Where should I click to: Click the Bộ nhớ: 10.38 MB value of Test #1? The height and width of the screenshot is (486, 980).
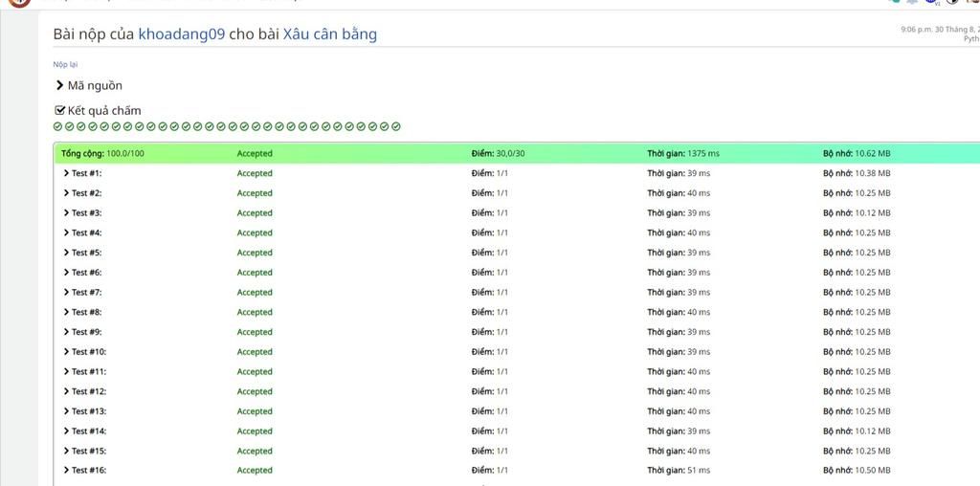tap(857, 173)
